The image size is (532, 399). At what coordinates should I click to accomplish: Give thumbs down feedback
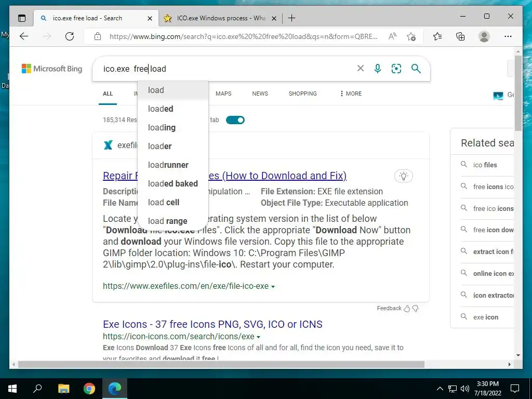pos(415,309)
